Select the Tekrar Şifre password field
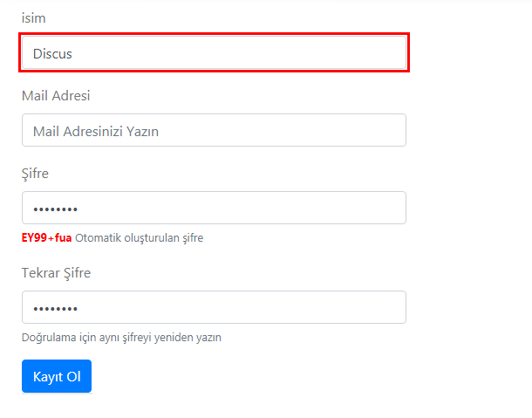The image size is (532, 418). coord(214,307)
